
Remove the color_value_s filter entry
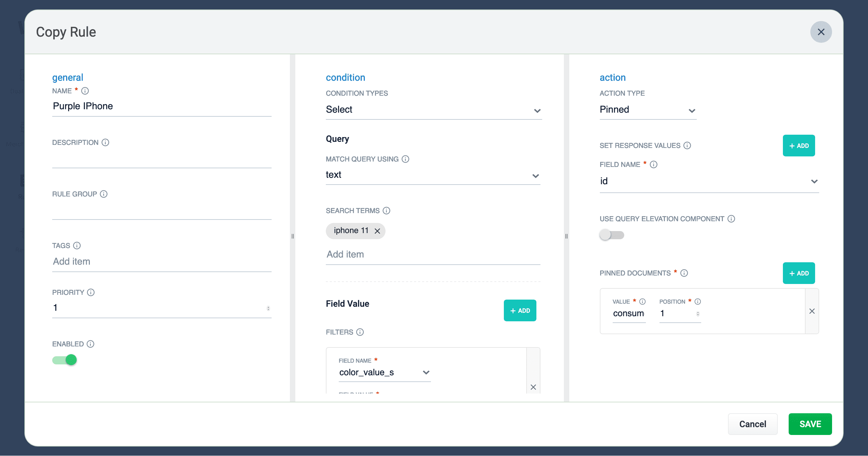(x=533, y=387)
